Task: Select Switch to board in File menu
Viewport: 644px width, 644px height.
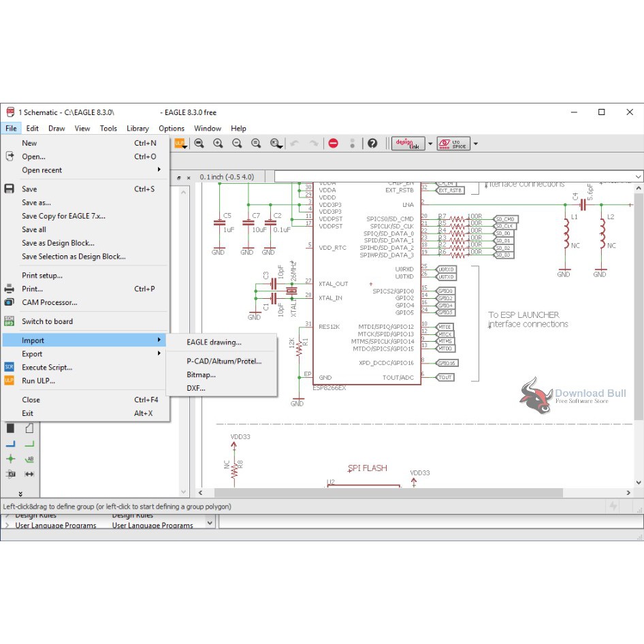Action: (47, 321)
